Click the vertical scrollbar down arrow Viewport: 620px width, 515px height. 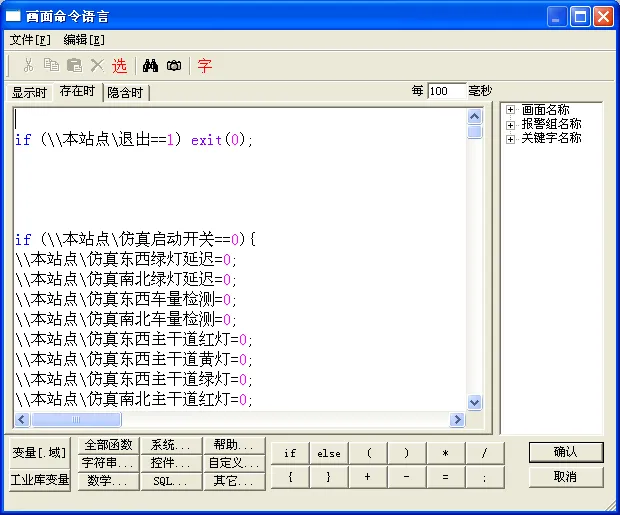point(474,402)
